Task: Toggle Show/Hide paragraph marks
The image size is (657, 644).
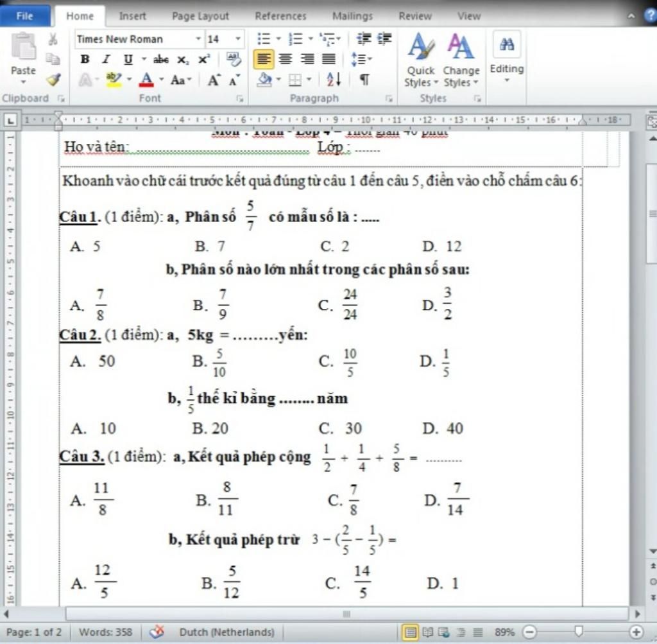Action: point(364,79)
